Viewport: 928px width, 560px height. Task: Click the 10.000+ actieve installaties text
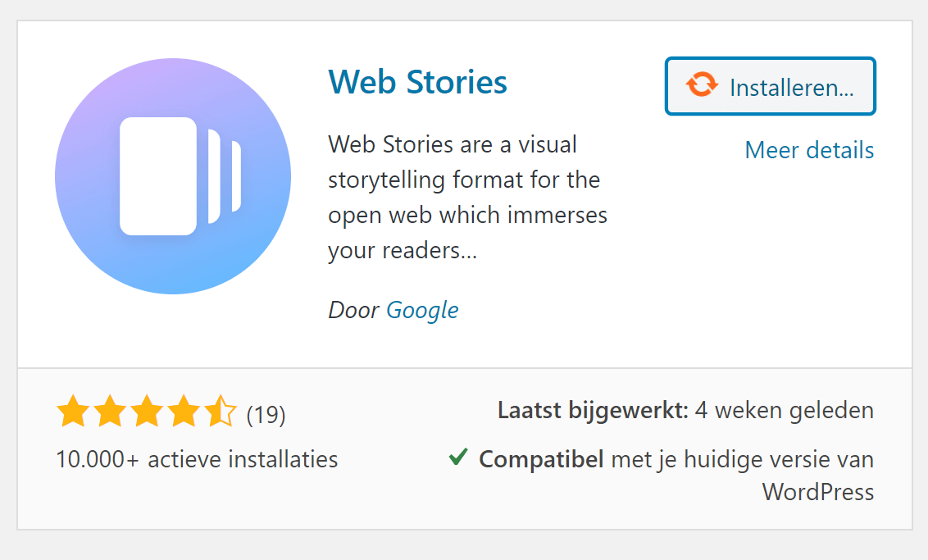(195, 459)
